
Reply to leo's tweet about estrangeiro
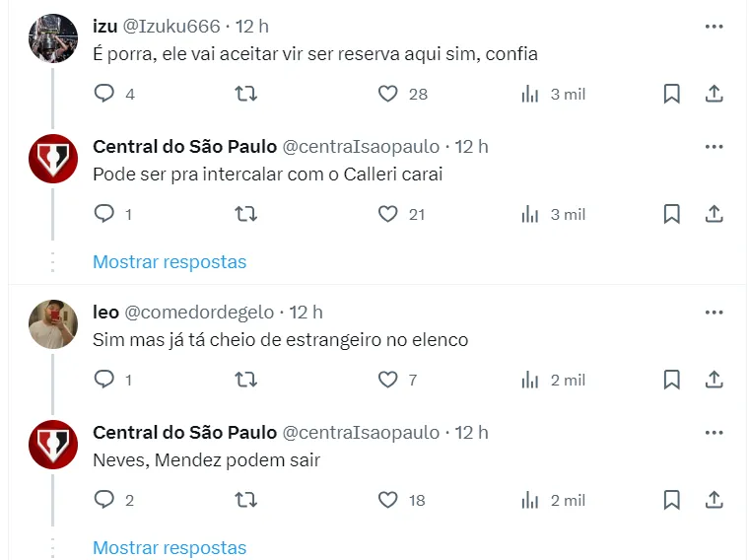click(104, 380)
